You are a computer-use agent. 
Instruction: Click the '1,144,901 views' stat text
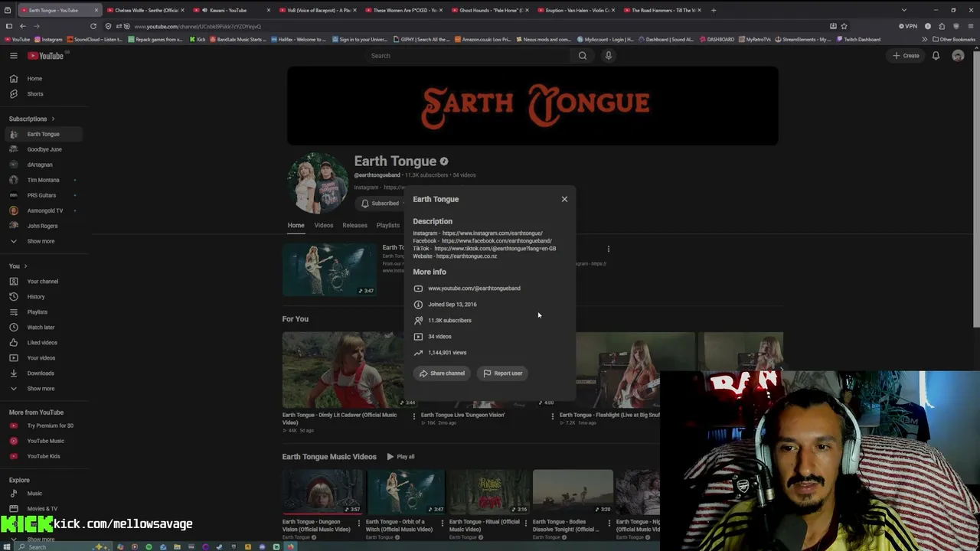pyautogui.click(x=447, y=353)
